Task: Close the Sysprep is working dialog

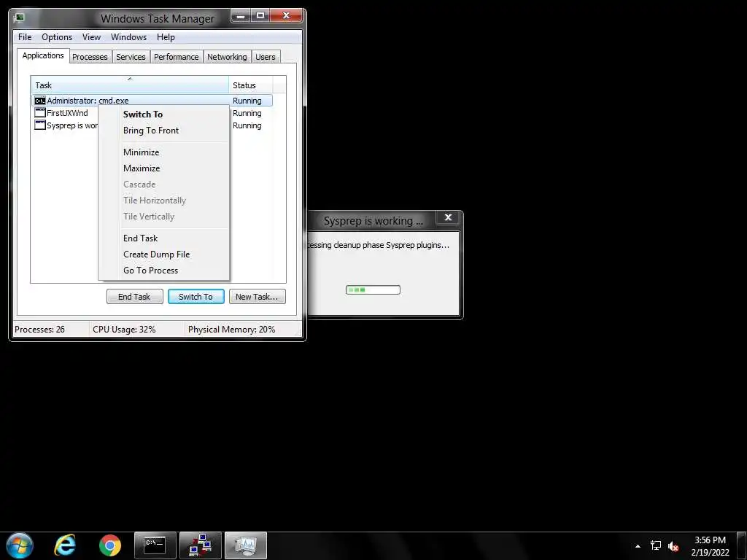Action: [x=448, y=217]
